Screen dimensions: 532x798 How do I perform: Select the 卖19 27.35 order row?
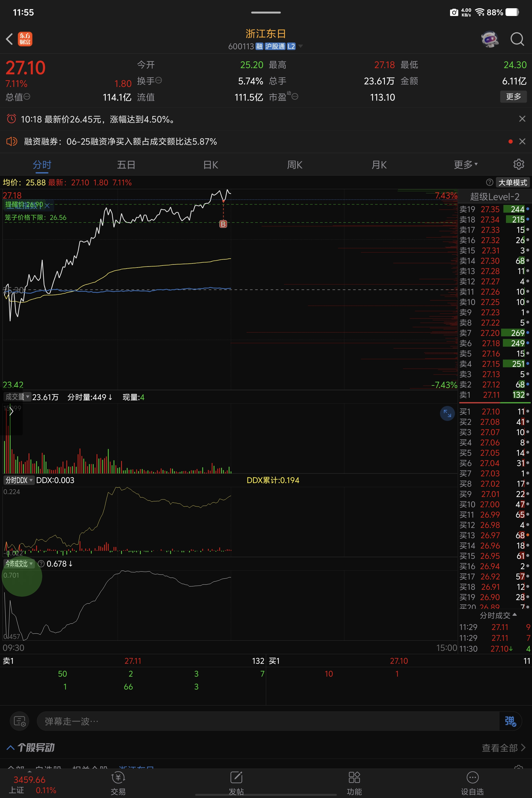click(x=495, y=209)
